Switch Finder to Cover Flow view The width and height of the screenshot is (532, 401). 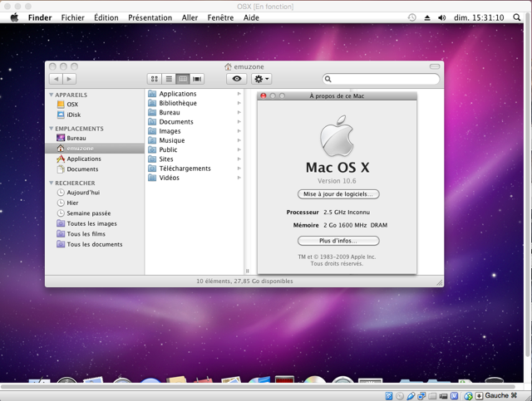pyautogui.click(x=197, y=79)
